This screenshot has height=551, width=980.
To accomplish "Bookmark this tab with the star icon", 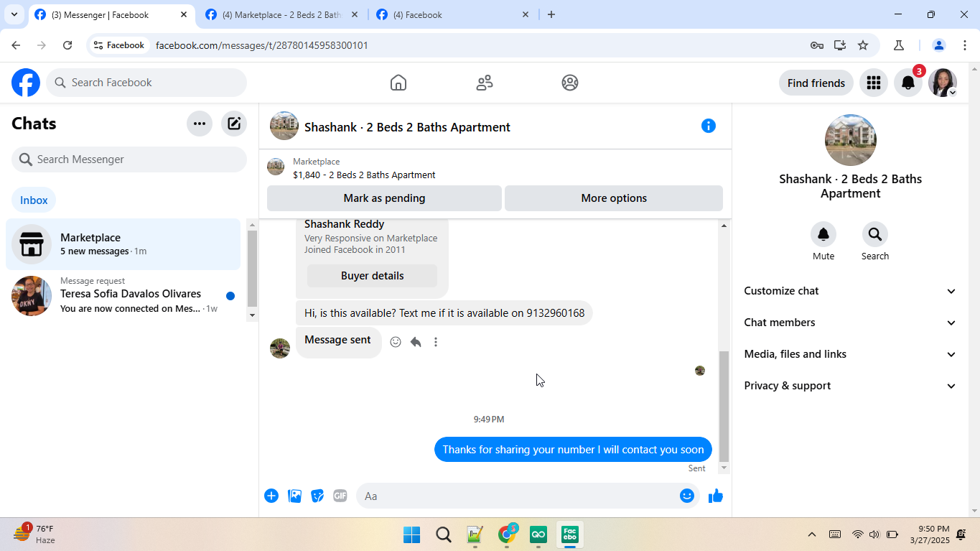I will click(863, 45).
